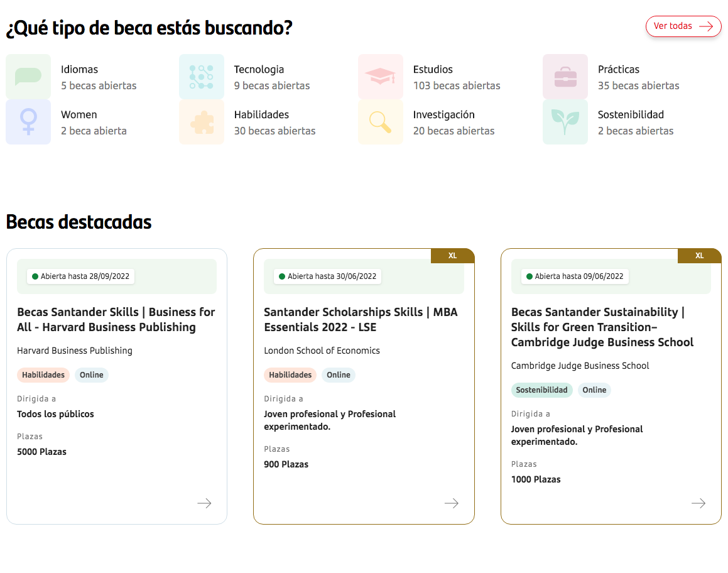Viewport: 728px width, 573px height.
Task: Open the Sostenibilidad category link
Action: pyautogui.click(x=631, y=114)
